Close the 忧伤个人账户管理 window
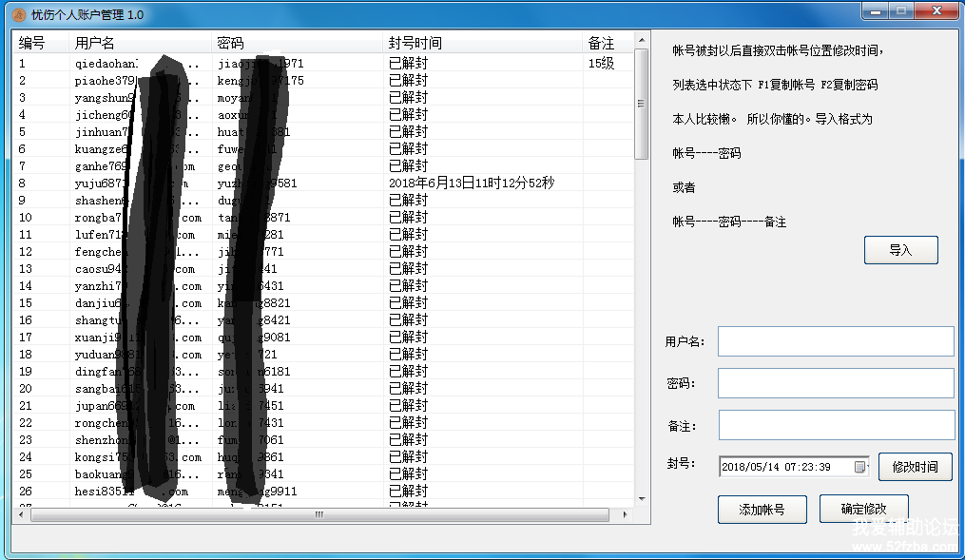 click(x=936, y=11)
